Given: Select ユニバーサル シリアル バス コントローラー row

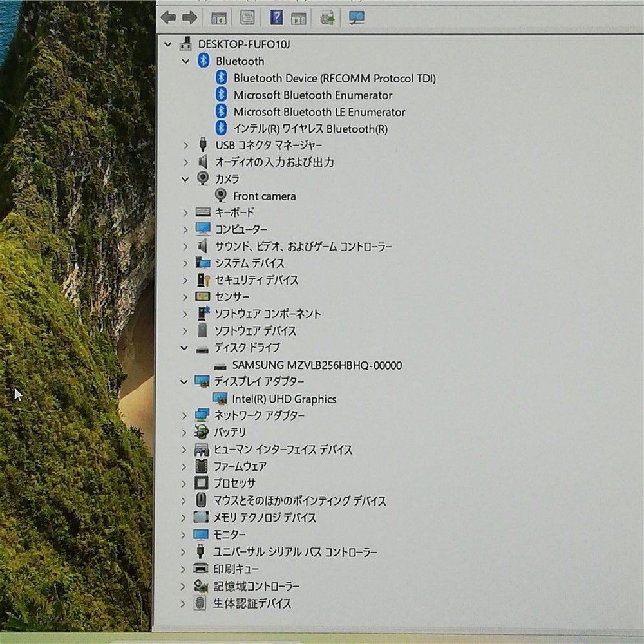Looking at the screenshot, I should [x=295, y=552].
